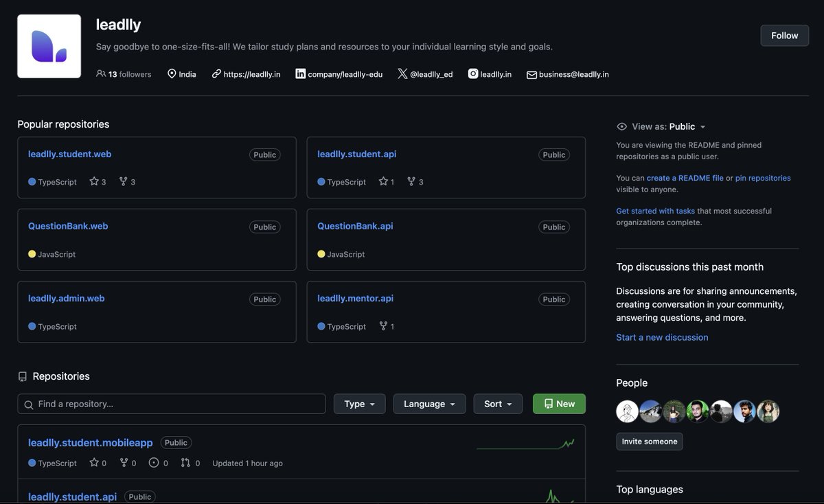Click the Invite someone button
This screenshot has height=504, width=824.
(650, 442)
